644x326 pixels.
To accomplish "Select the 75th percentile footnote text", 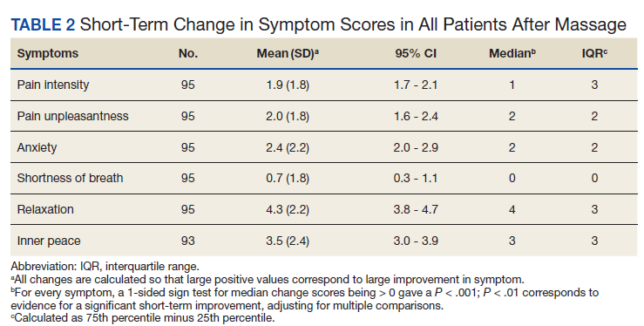I will pos(143,318).
